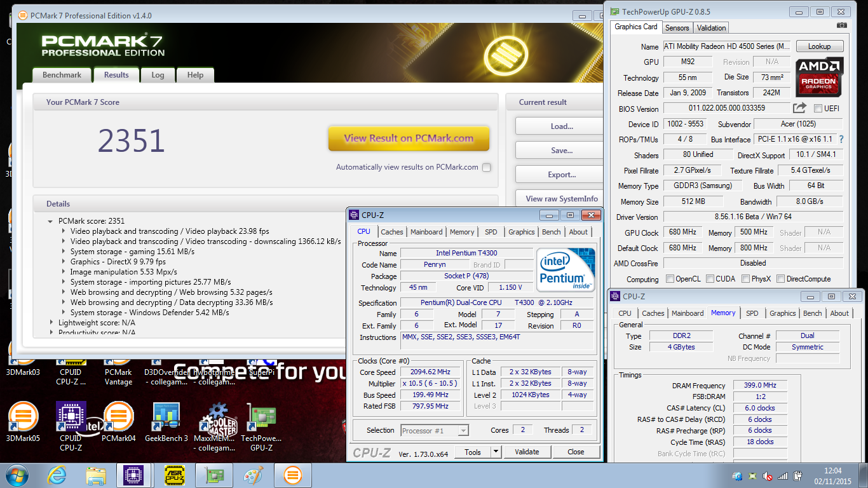Expand Video playback 23.98 fps entry

[64, 231]
